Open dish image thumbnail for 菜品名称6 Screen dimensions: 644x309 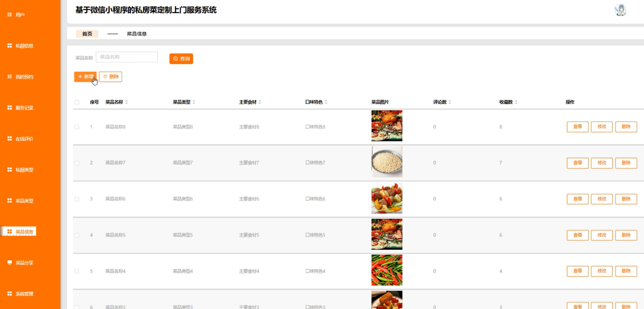[387, 198]
